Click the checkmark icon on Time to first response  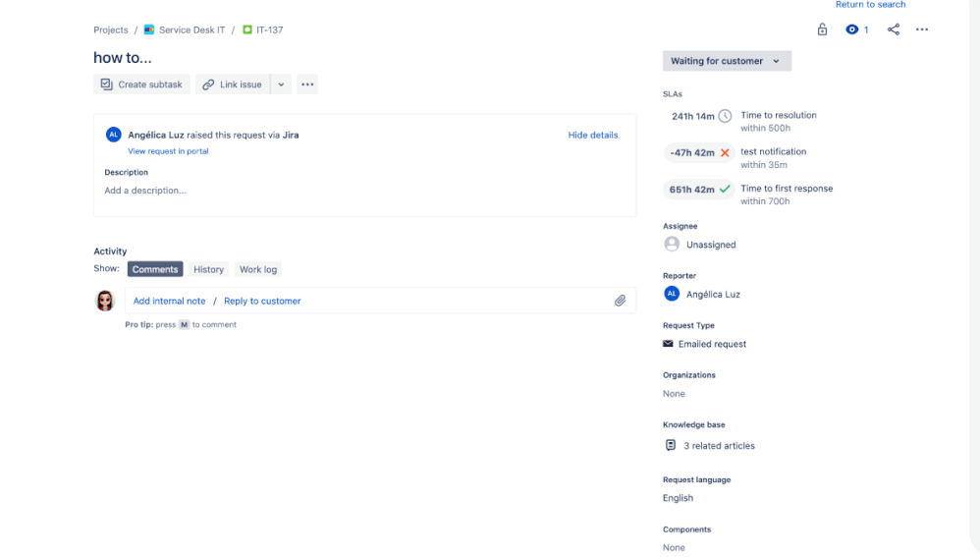pos(725,189)
